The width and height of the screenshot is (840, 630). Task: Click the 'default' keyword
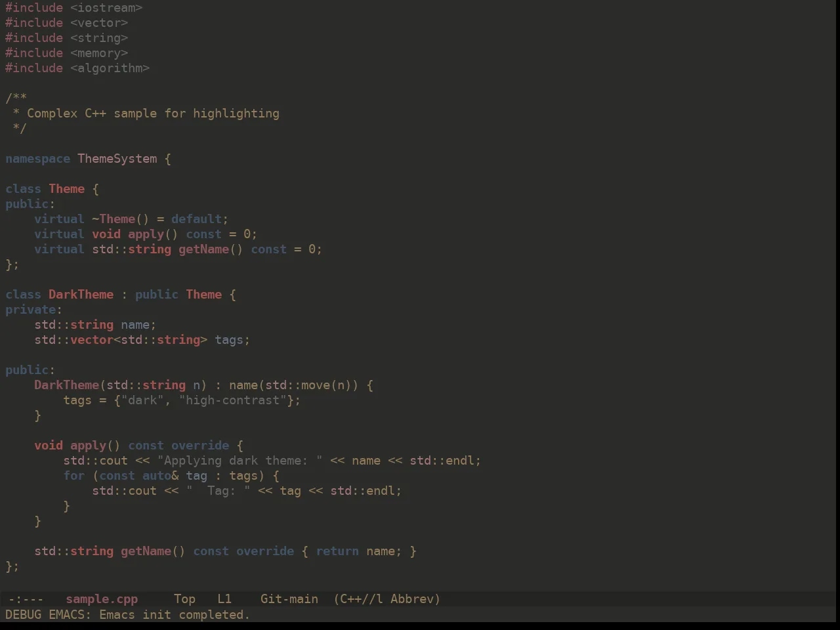pos(196,219)
